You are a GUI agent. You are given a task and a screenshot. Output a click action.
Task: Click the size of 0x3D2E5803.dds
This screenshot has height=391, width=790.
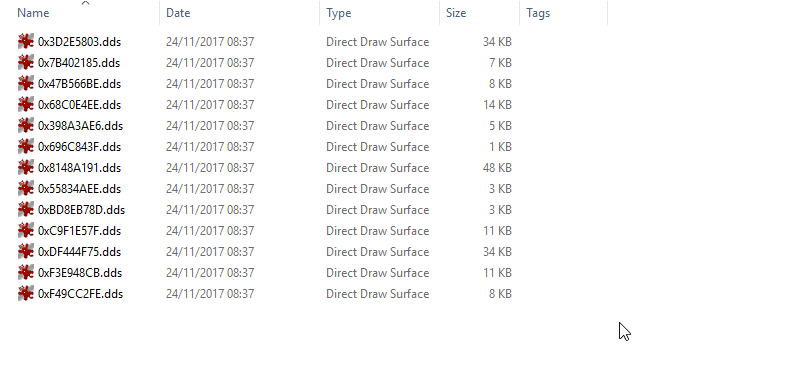pyautogui.click(x=497, y=42)
